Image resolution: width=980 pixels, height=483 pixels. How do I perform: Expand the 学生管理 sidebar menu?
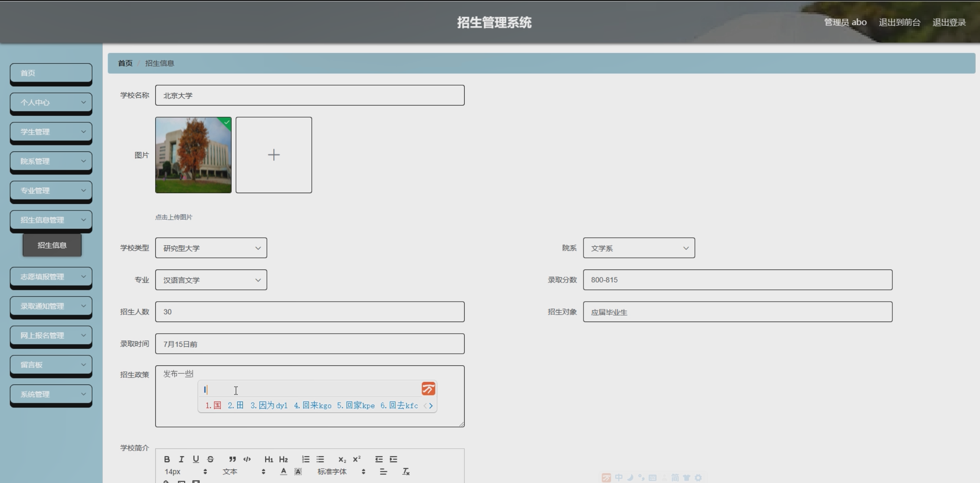click(x=51, y=131)
